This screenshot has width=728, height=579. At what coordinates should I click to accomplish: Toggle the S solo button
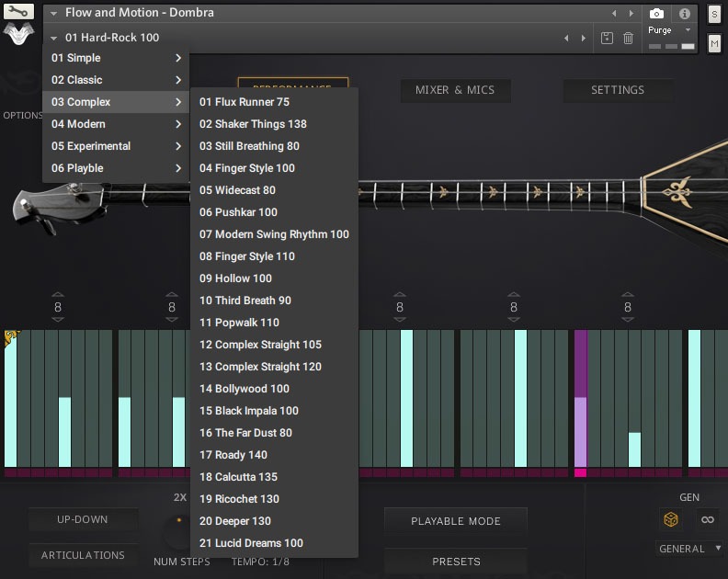[x=714, y=15]
